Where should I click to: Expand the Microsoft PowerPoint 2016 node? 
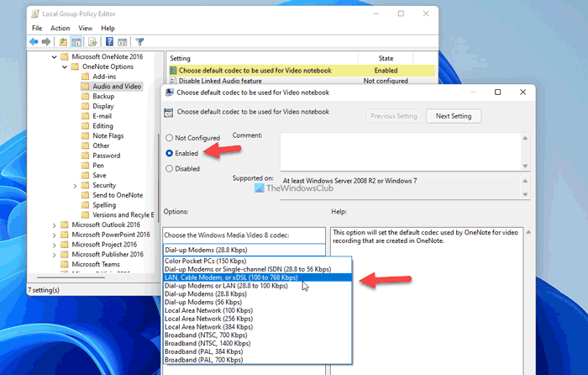[x=54, y=235]
